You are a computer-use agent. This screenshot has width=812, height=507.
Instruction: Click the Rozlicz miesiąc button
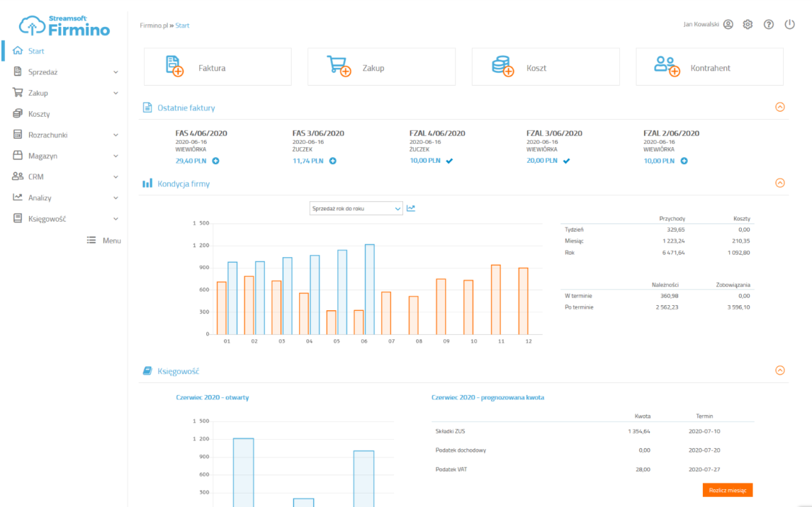pyautogui.click(x=727, y=490)
